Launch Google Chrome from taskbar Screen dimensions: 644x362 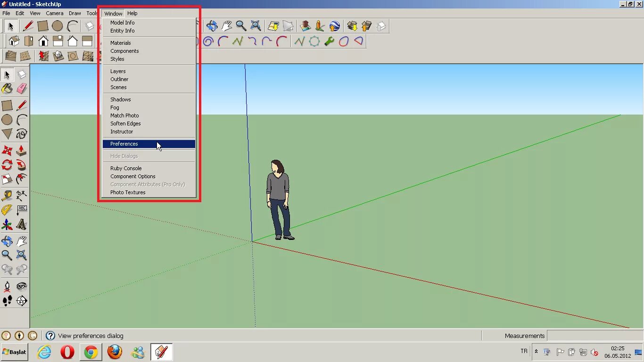click(x=91, y=352)
